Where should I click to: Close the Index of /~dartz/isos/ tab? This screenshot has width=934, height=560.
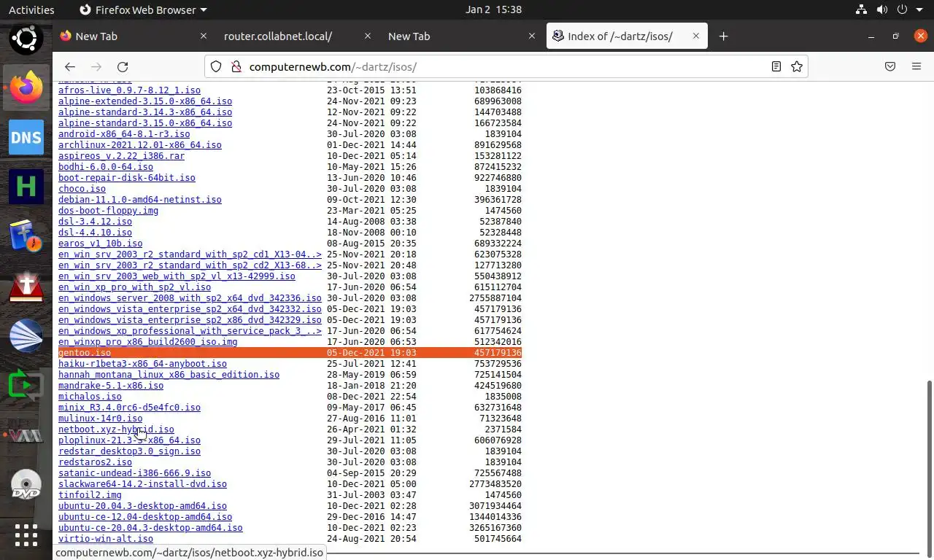pos(696,36)
